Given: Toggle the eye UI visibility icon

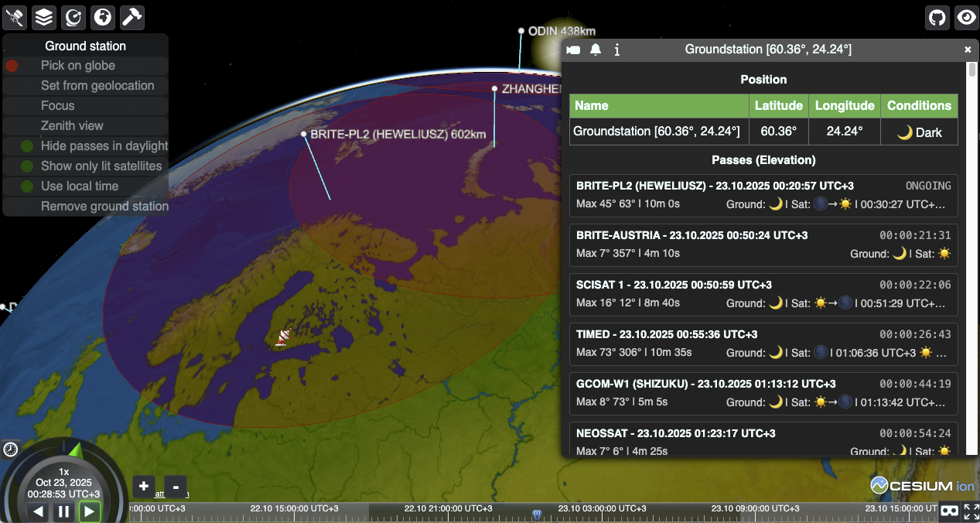Looking at the screenshot, I should coord(965,17).
